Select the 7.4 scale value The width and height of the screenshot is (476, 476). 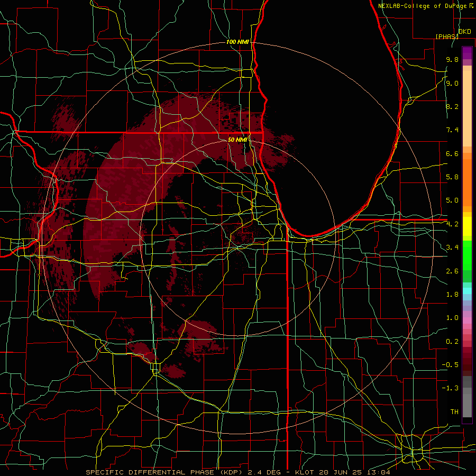(x=452, y=130)
